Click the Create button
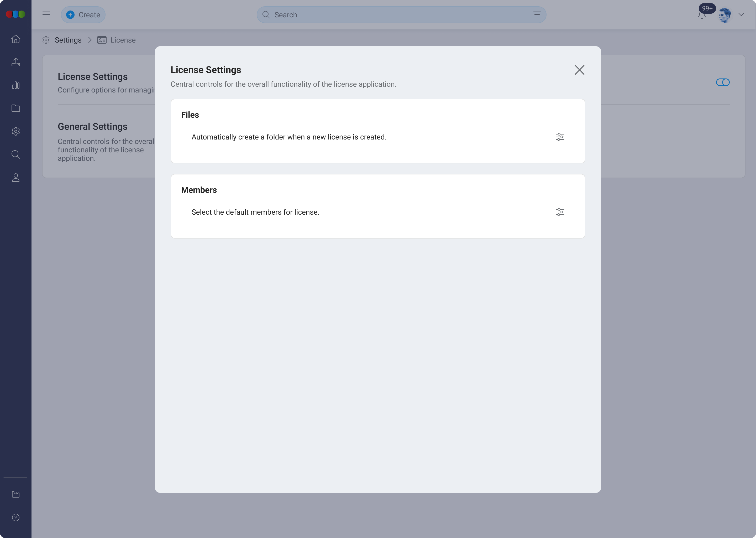The width and height of the screenshot is (756, 538). pos(83,14)
